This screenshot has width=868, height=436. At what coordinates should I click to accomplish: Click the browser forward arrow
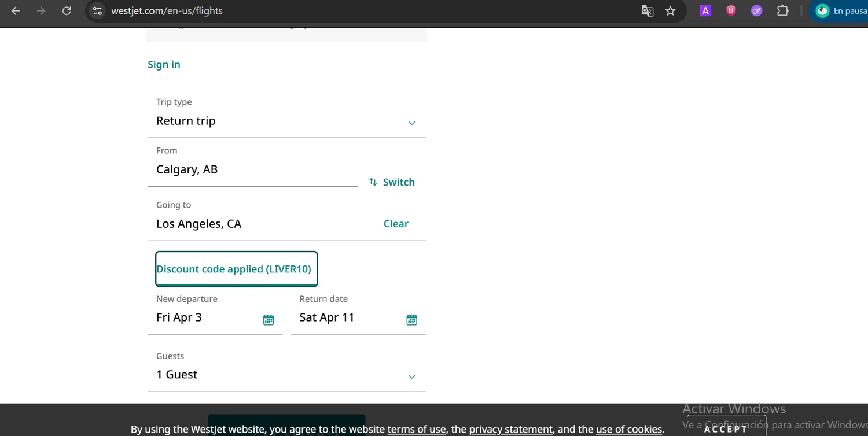pos(41,10)
